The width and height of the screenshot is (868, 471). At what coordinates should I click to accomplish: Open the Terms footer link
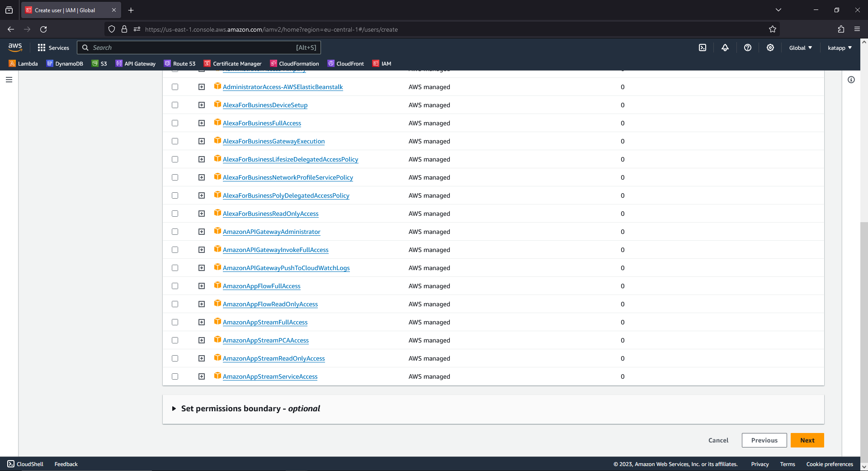pyautogui.click(x=788, y=464)
